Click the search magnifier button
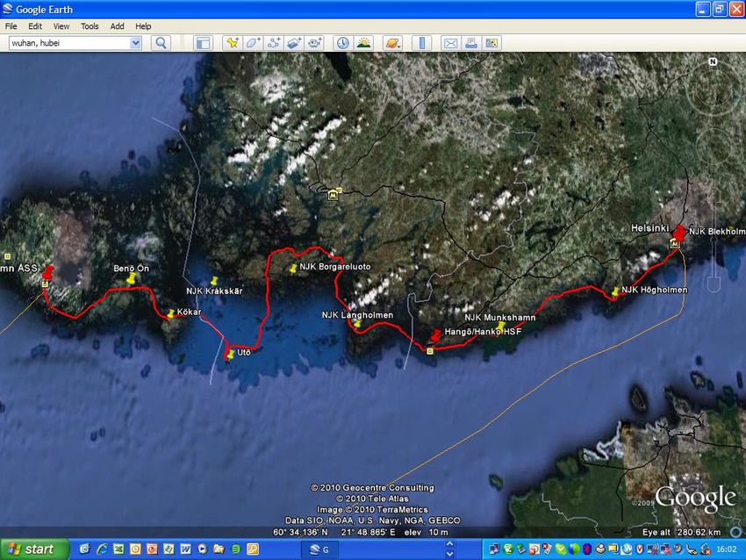Viewport: 746px width, 560px height. click(x=161, y=43)
